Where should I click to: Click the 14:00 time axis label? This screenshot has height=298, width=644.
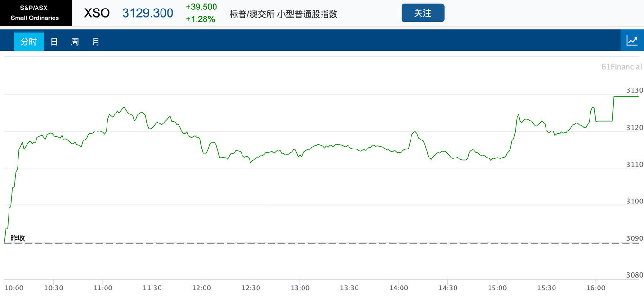click(x=399, y=288)
